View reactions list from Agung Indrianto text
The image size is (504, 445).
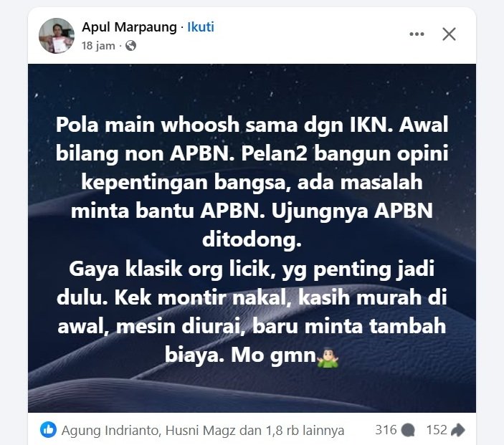coord(110,430)
